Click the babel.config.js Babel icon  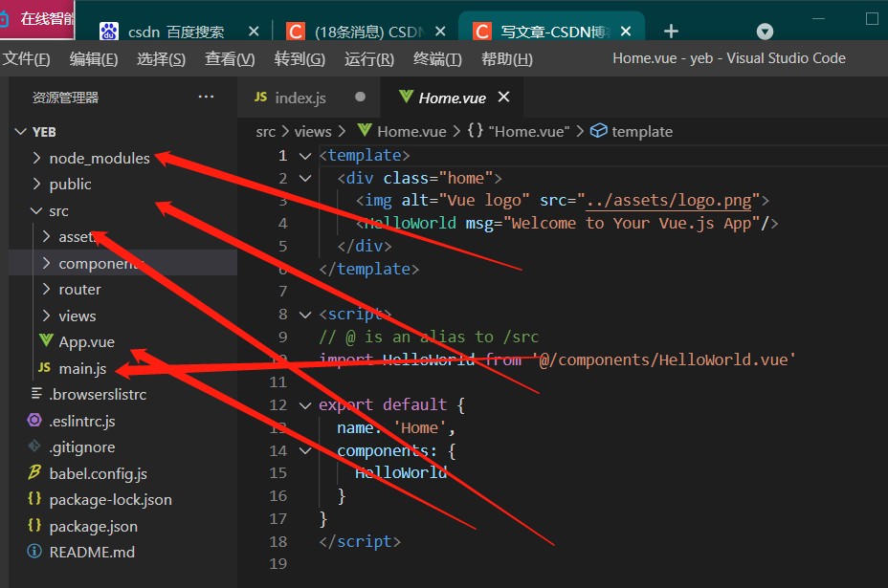[34, 472]
